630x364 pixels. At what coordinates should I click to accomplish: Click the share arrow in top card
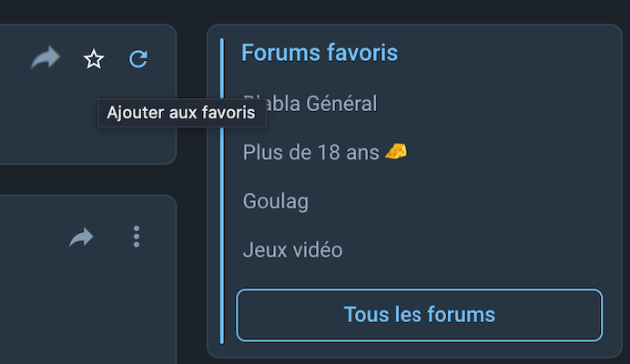[x=45, y=58]
